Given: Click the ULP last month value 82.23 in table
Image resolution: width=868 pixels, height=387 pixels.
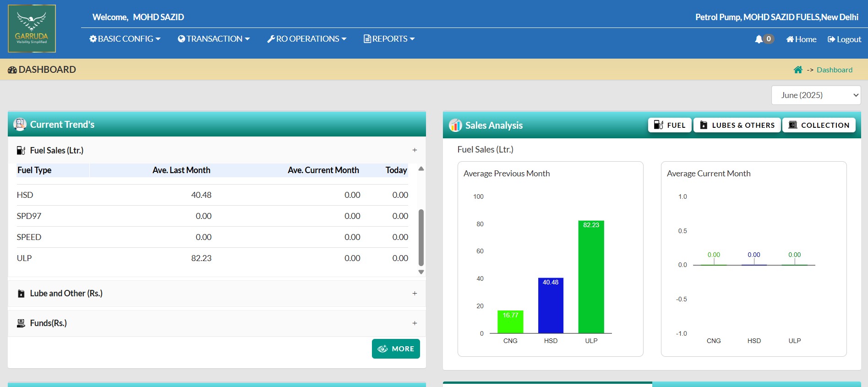Looking at the screenshot, I should coord(201,258).
